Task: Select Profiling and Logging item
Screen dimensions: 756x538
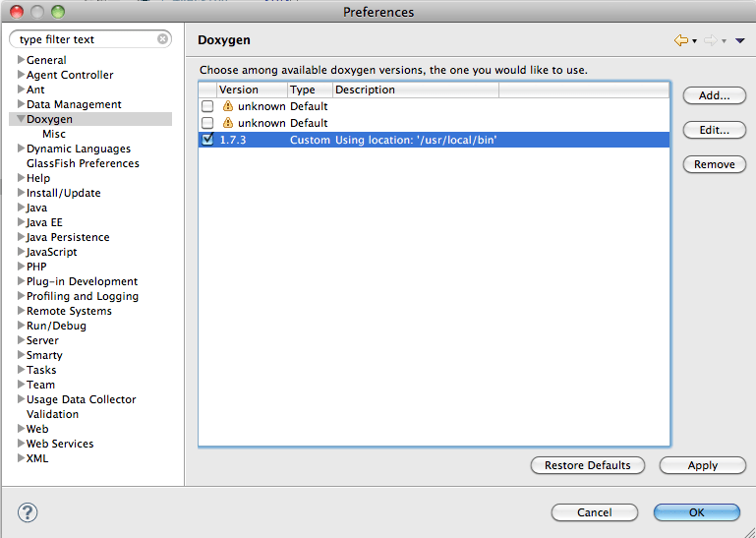Action: (83, 296)
